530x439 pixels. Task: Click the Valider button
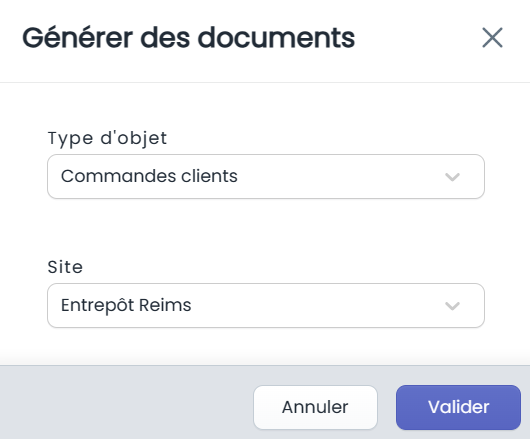[458, 407]
